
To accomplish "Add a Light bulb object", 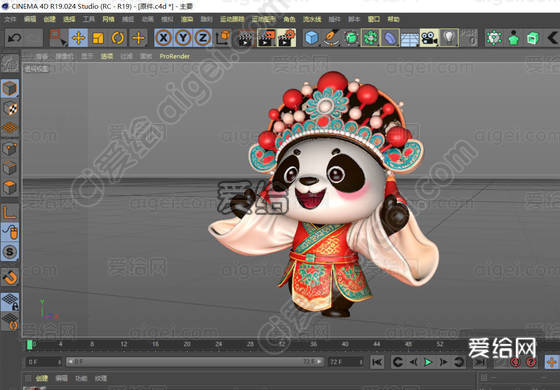I will click(449, 38).
